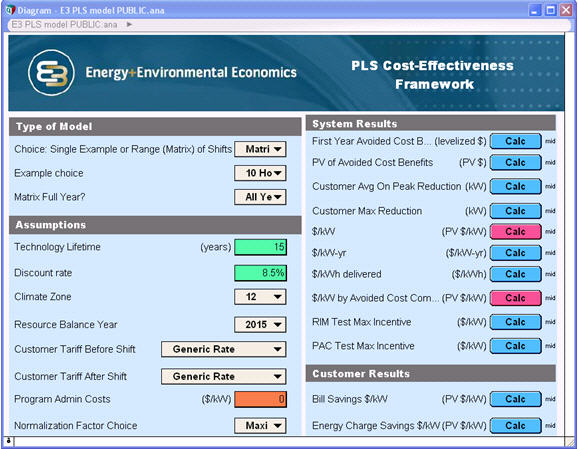Click mid label next to Bill Savings

pos(550,399)
